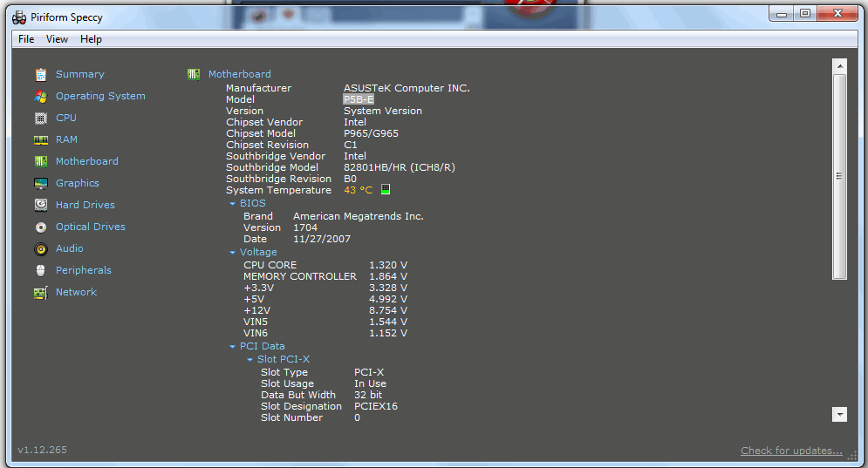The width and height of the screenshot is (868, 468).
Task: Click the vertical scrollbar thumb
Action: 840,176
